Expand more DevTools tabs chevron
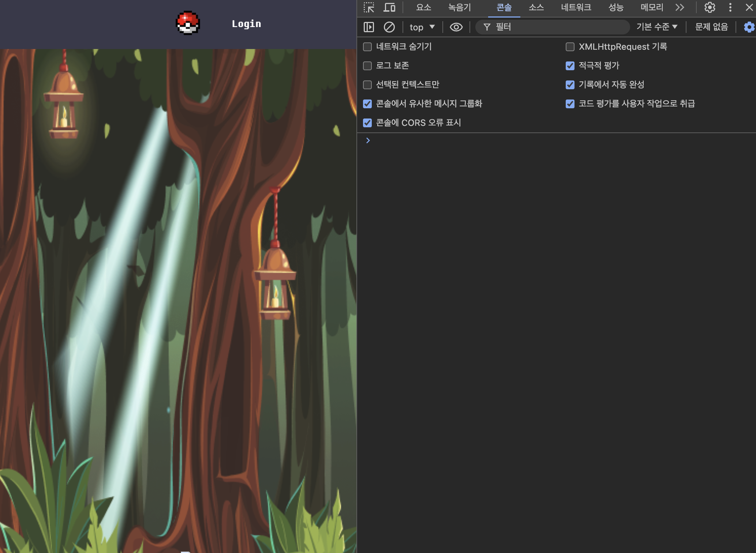 point(680,7)
